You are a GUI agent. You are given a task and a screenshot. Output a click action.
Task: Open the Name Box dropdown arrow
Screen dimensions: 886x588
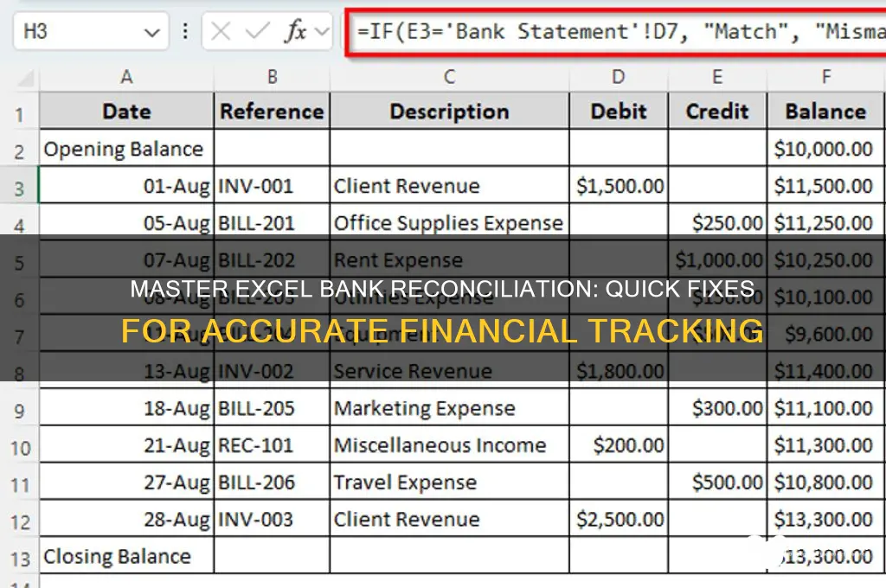(x=151, y=32)
